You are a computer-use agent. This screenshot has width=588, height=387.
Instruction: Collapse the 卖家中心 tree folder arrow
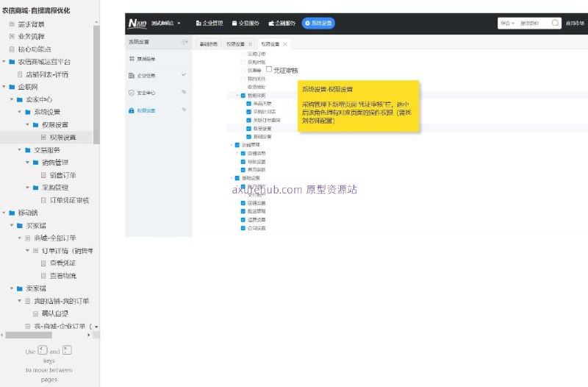12,99
